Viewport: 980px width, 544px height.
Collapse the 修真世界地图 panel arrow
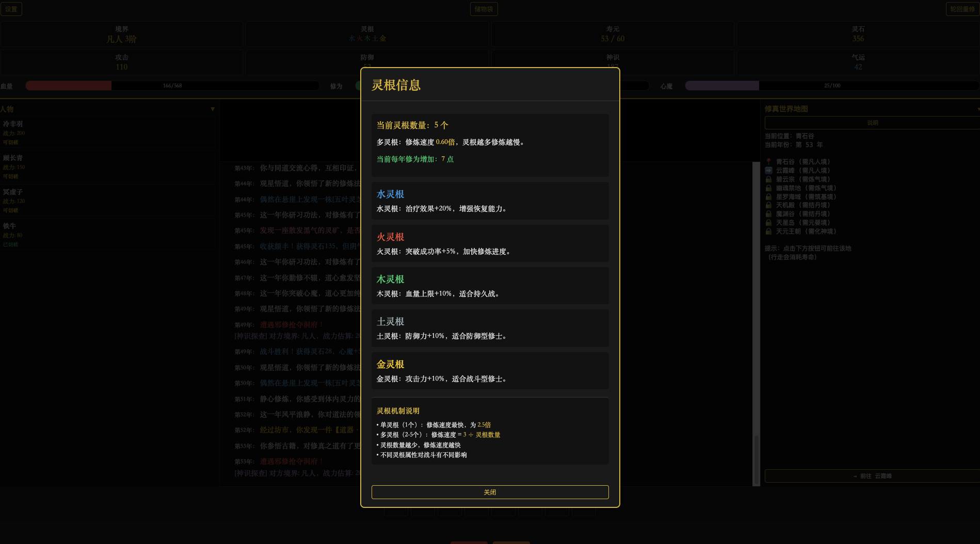pyautogui.click(x=977, y=109)
